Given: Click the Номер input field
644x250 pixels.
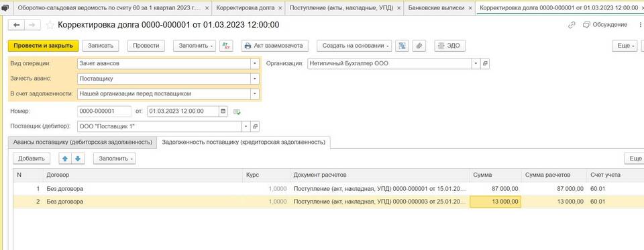Looking at the screenshot, I should (x=104, y=111).
